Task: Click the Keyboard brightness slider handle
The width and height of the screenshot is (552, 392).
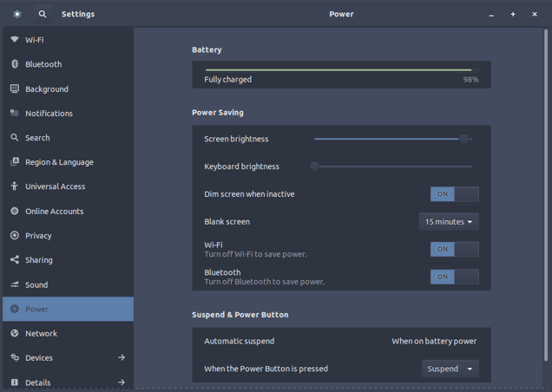Action: [x=314, y=167]
